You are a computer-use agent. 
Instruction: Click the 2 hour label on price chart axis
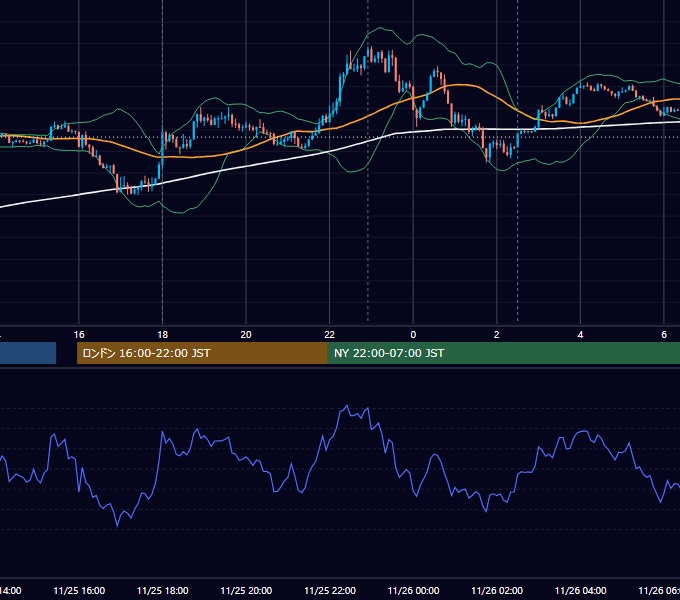(497, 335)
